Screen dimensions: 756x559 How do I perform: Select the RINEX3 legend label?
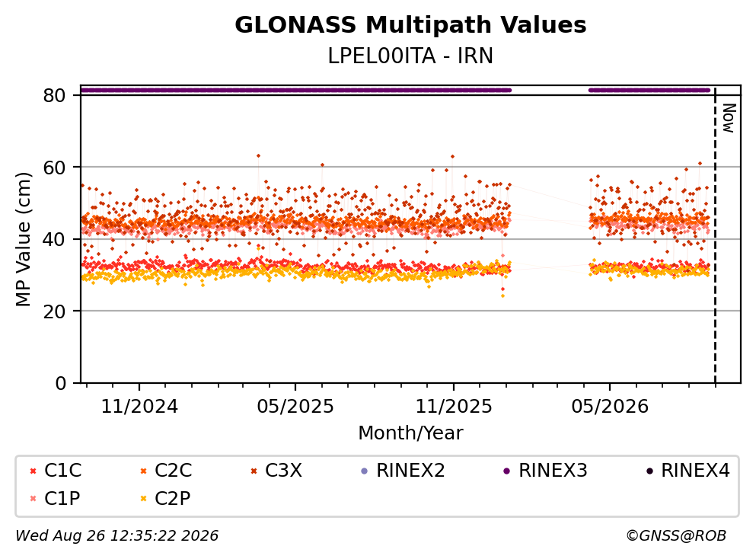click(553, 470)
